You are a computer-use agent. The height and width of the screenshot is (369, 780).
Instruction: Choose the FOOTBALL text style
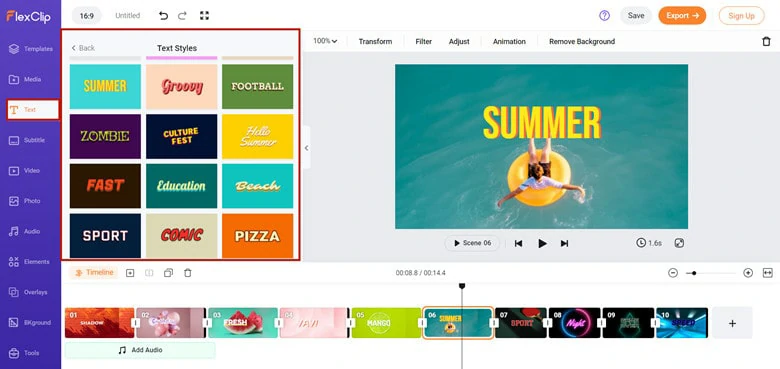[x=258, y=87]
